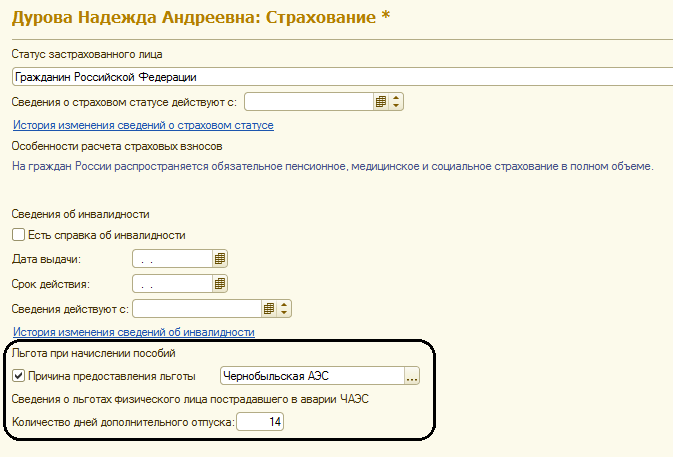Click the blue text about граждан России insurance
Image resolution: width=673 pixels, height=457 pixels.
pyautogui.click(x=333, y=166)
